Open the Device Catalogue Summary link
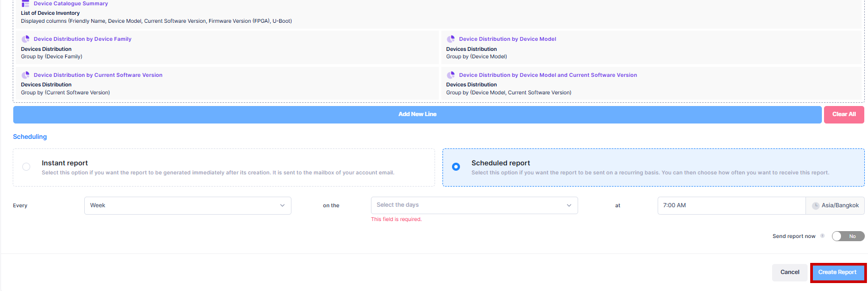 (70, 4)
